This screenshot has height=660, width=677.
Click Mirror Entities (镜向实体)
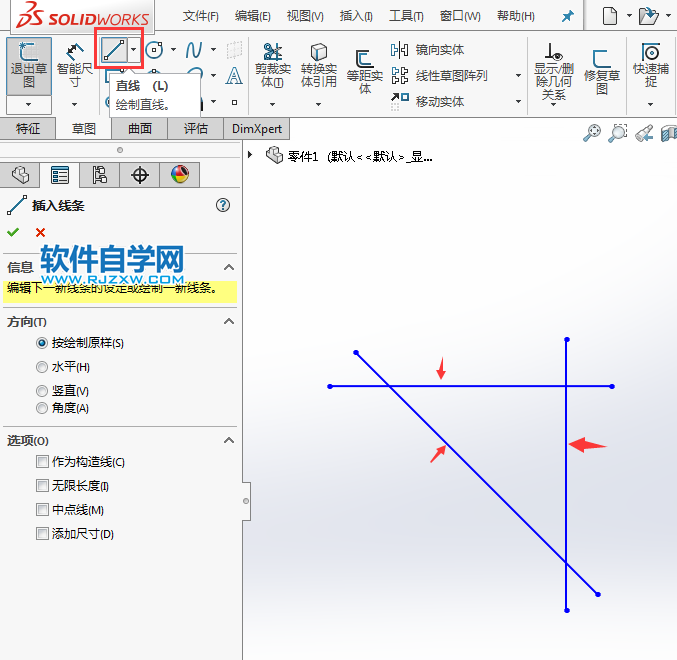tap(427, 50)
